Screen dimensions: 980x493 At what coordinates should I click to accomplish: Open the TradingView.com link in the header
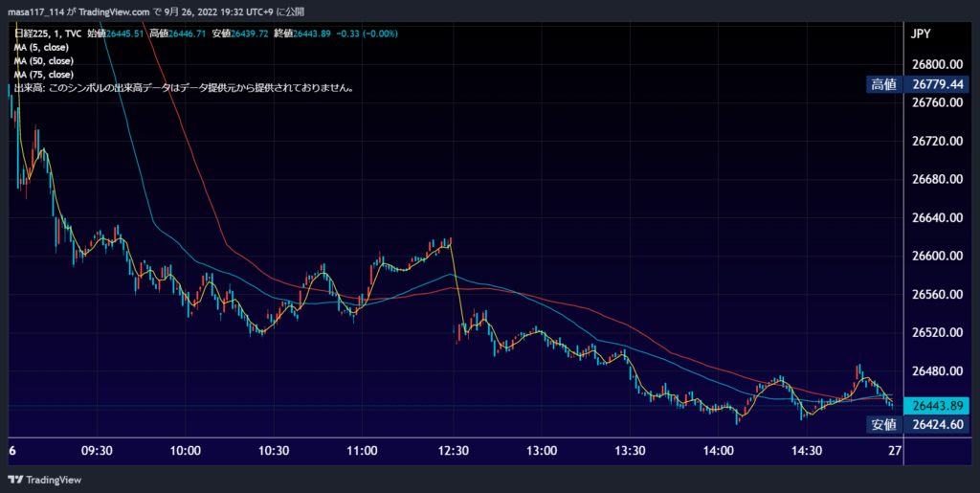tap(115, 11)
